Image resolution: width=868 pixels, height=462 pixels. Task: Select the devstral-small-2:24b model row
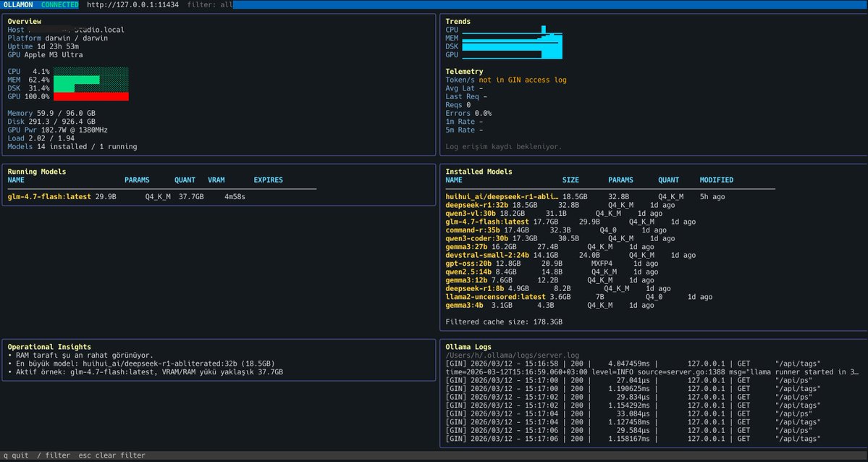click(x=570, y=255)
